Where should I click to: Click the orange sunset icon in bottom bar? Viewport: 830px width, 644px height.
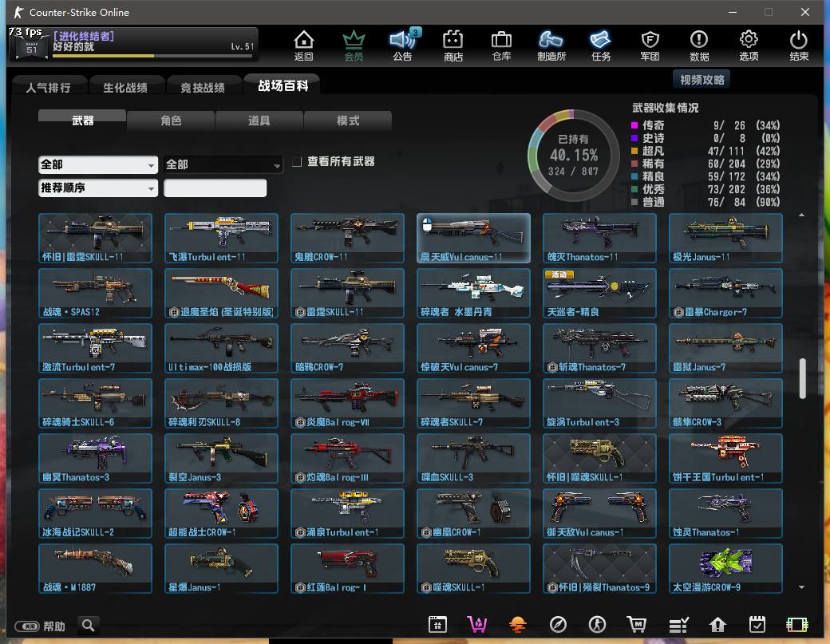coord(518,624)
